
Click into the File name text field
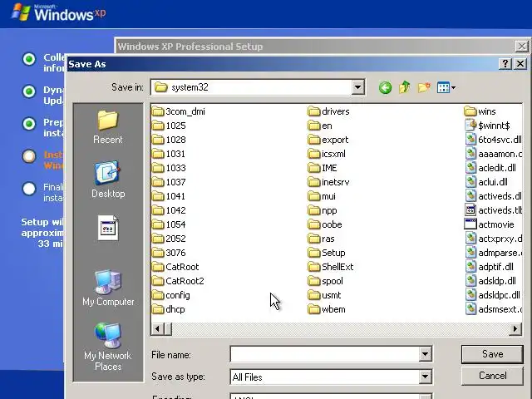pos(325,355)
